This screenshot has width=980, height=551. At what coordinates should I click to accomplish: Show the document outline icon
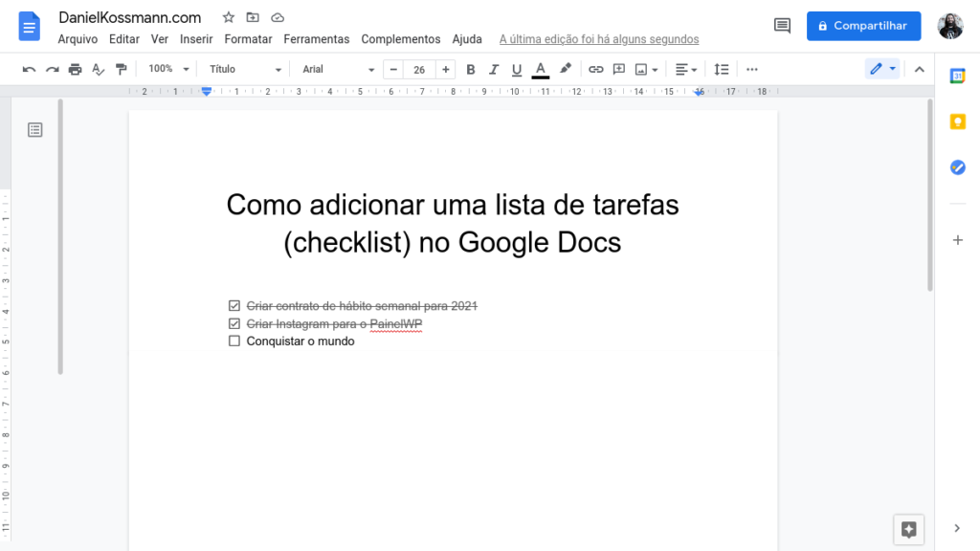click(35, 130)
